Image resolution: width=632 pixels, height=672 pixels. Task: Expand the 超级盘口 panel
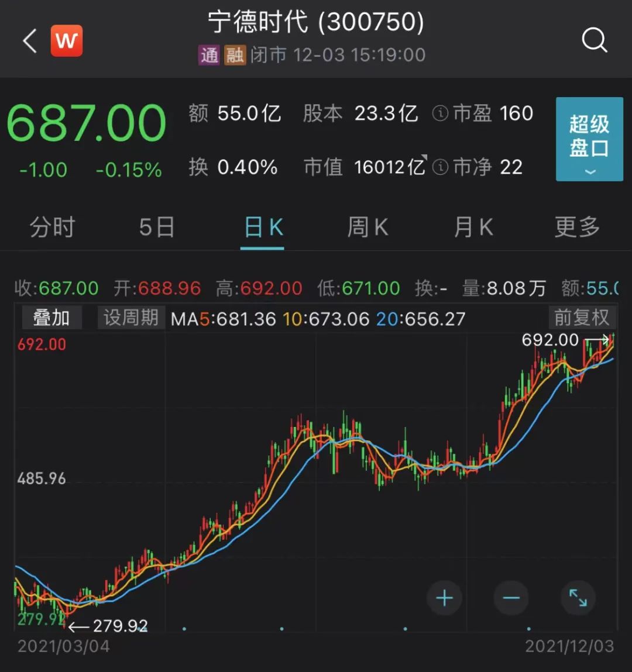click(589, 139)
